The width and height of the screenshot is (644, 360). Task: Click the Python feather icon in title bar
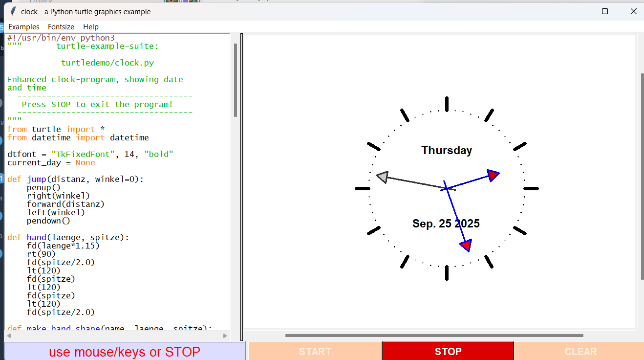(13, 11)
